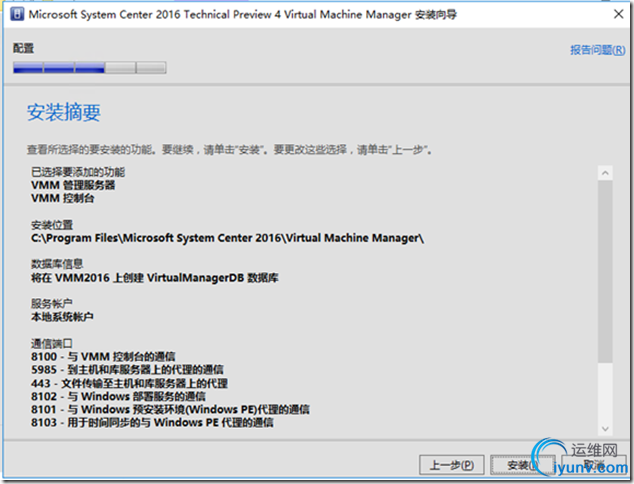634x484 pixels.
Task: Select the VMM 控制台 entry
Action: [63, 199]
